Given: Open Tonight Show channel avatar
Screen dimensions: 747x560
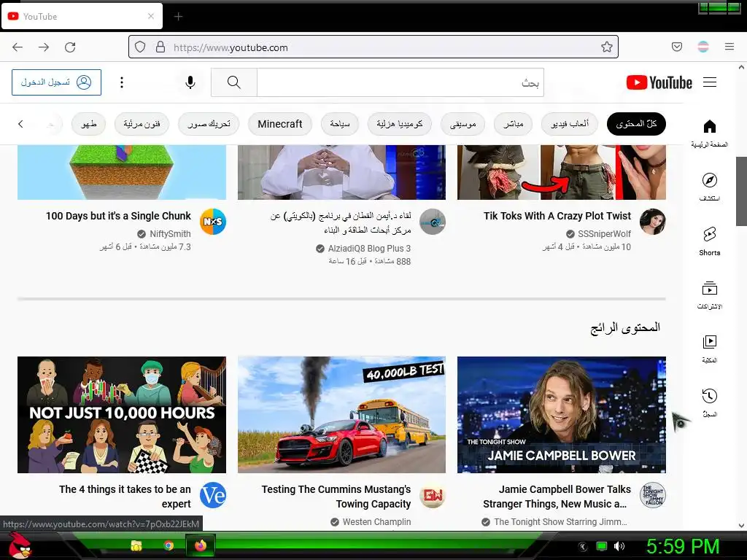Looking at the screenshot, I should [652, 495].
